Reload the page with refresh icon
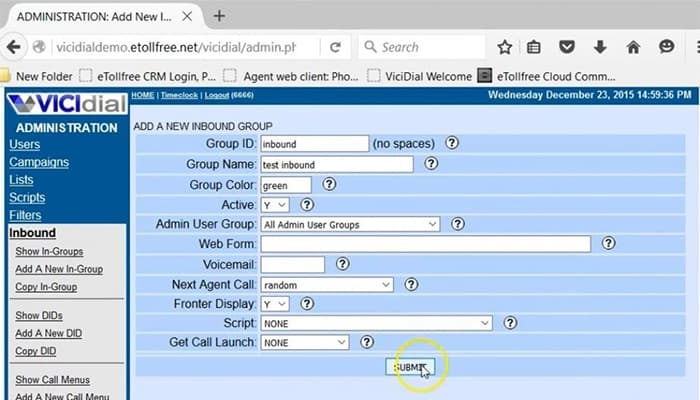This screenshot has width=700, height=400. 335,47
